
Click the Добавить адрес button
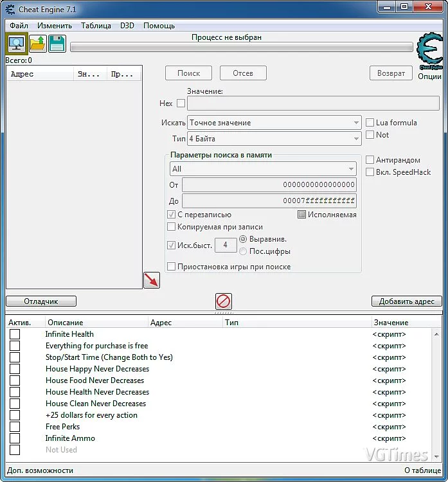tap(406, 301)
